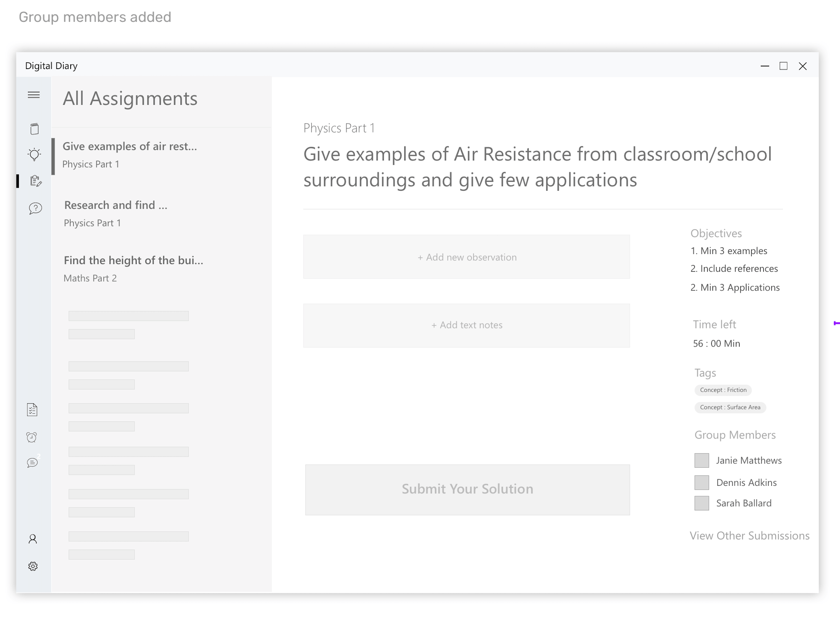Open chat messages icon with badge
The width and height of the screenshot is (840, 617).
(x=33, y=462)
